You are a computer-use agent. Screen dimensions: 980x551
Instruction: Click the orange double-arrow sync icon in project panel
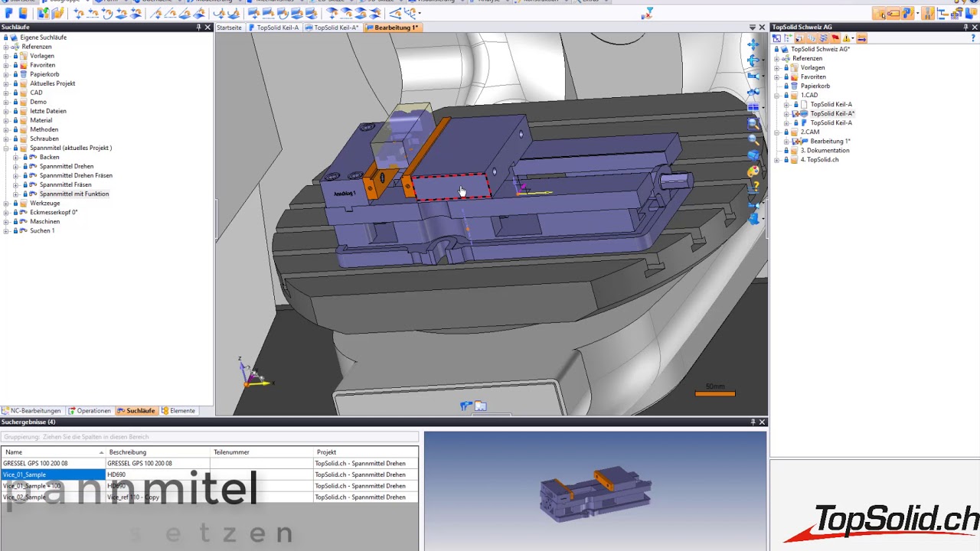(x=861, y=37)
